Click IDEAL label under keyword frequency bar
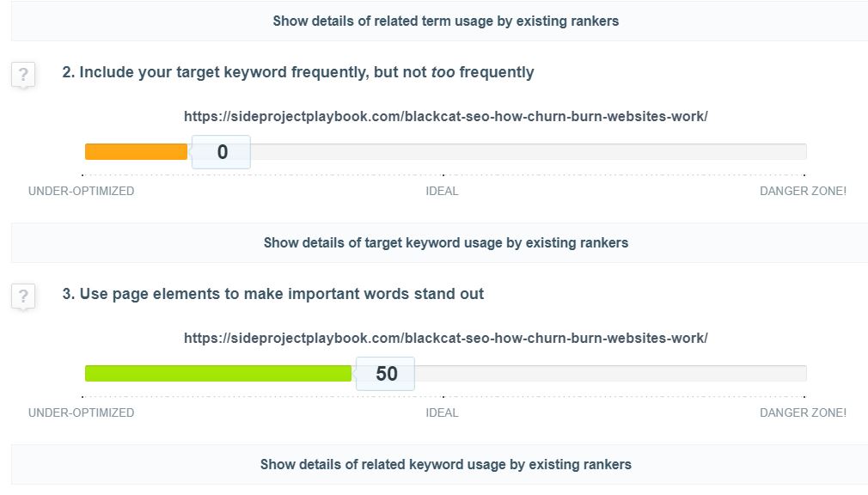Viewport: 868px width, 495px height. 442,191
